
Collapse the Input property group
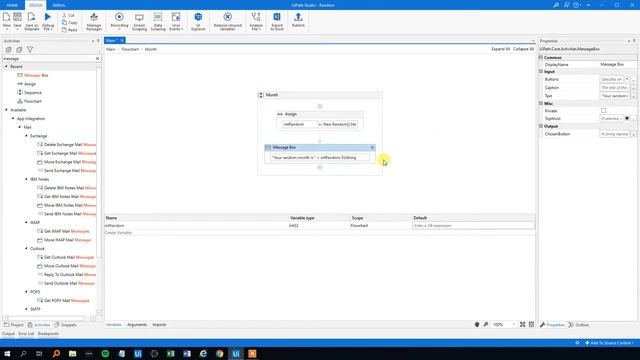click(x=541, y=71)
